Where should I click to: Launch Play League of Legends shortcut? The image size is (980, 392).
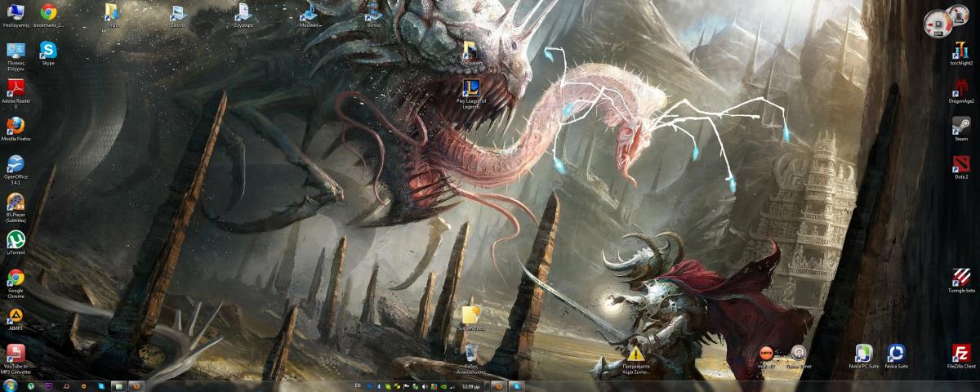point(471,93)
